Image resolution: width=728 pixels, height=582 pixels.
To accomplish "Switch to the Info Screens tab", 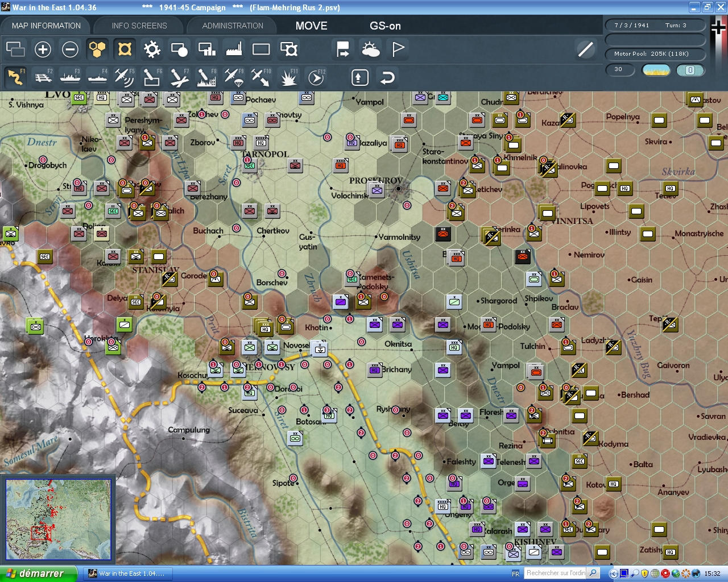I will pyautogui.click(x=139, y=26).
